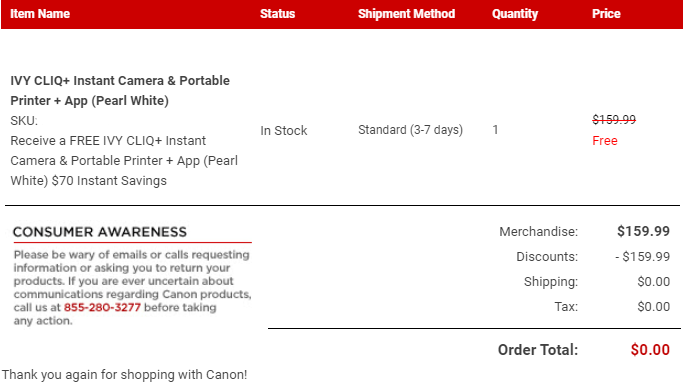Click the Discounts - $159.99 amount

pos(642,256)
